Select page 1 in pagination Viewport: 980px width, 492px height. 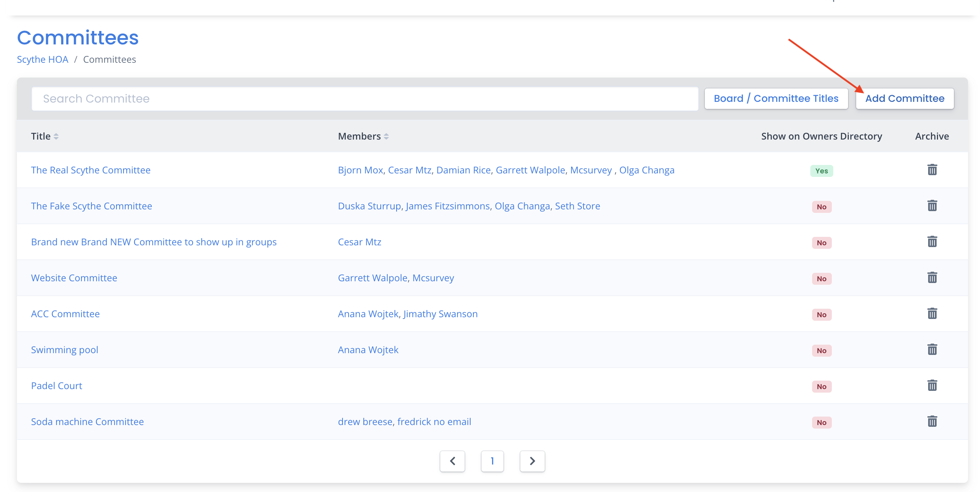(x=492, y=461)
